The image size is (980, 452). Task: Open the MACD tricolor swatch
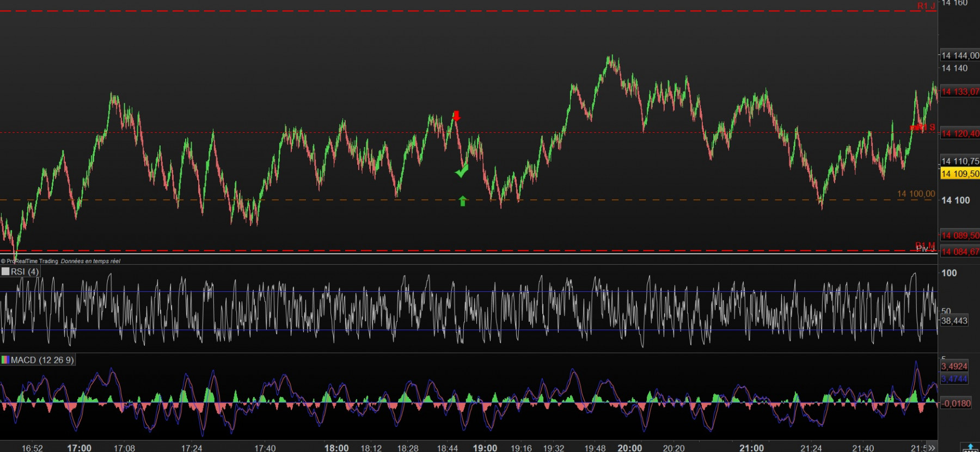point(5,360)
